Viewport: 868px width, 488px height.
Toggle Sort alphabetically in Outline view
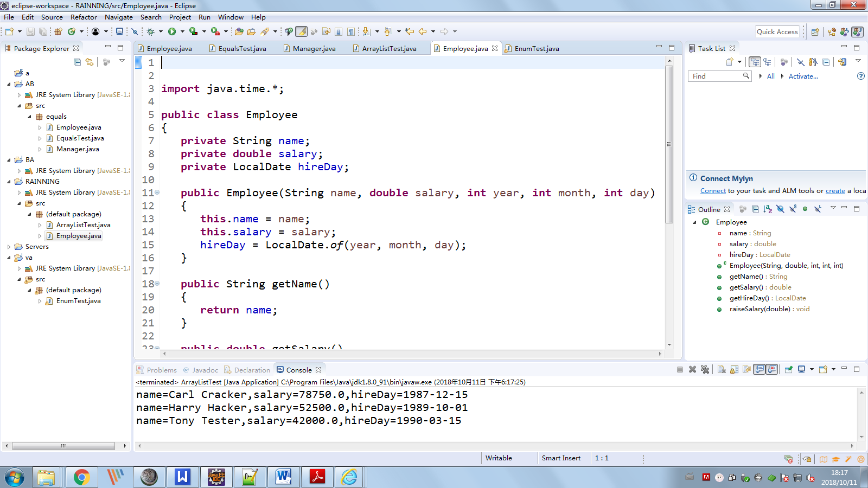768,209
